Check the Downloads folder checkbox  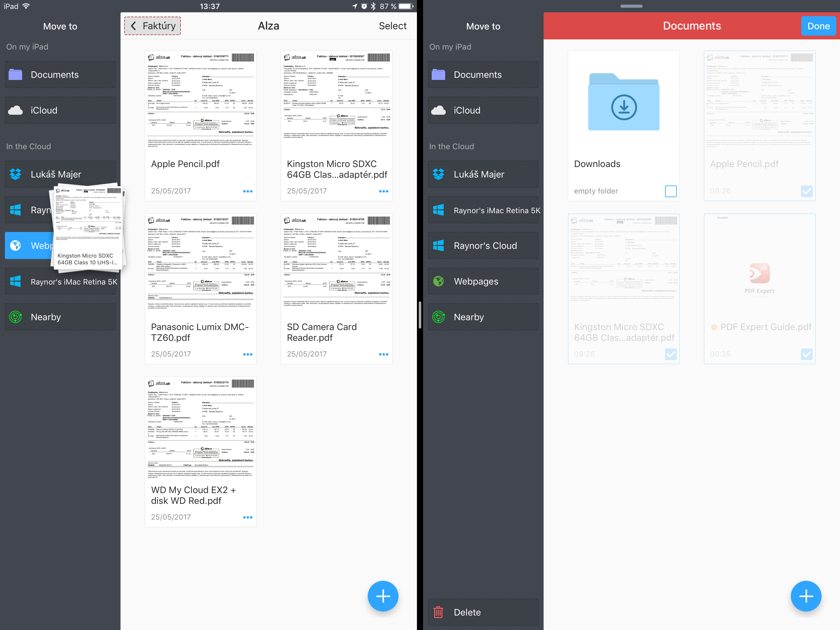(671, 191)
